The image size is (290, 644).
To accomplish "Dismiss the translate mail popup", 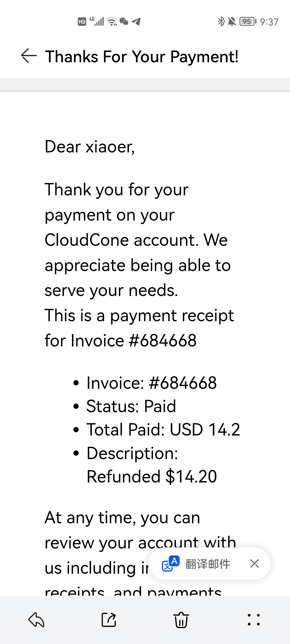I will (254, 563).
